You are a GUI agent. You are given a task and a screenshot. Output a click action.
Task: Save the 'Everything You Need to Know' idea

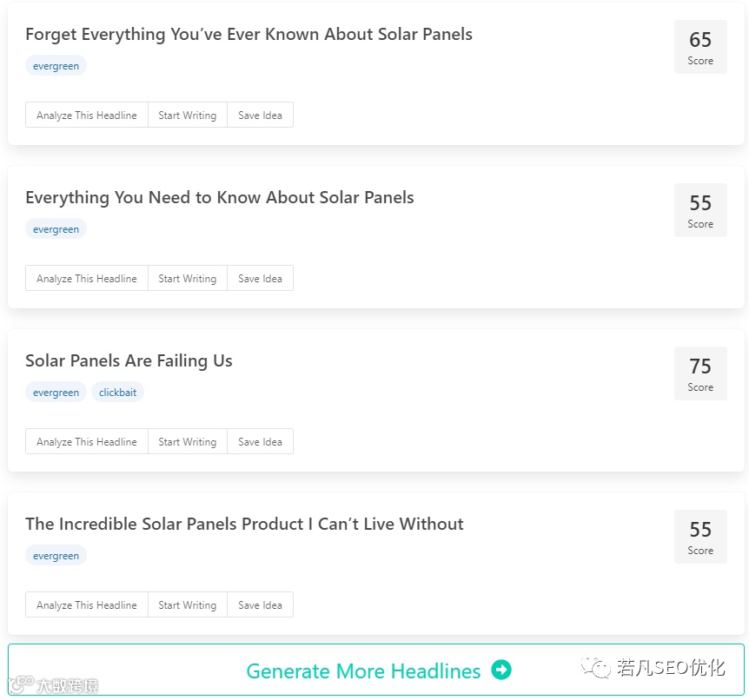[x=260, y=279]
